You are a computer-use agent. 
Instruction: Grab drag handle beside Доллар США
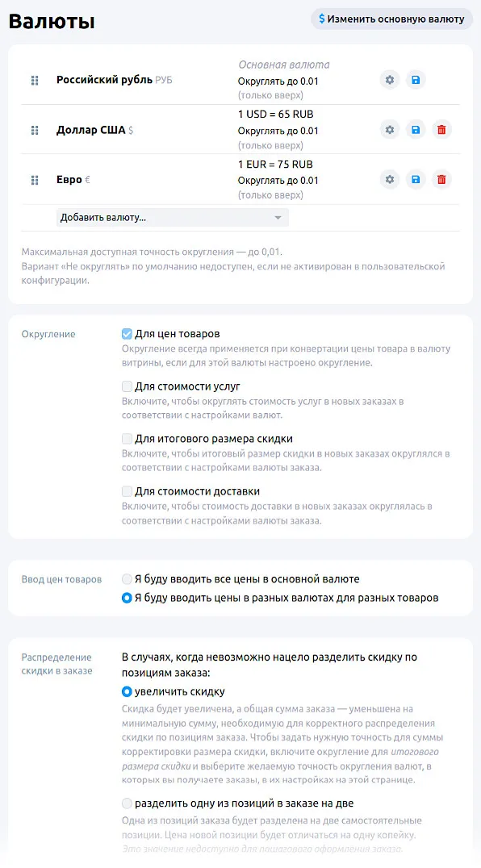click(34, 129)
